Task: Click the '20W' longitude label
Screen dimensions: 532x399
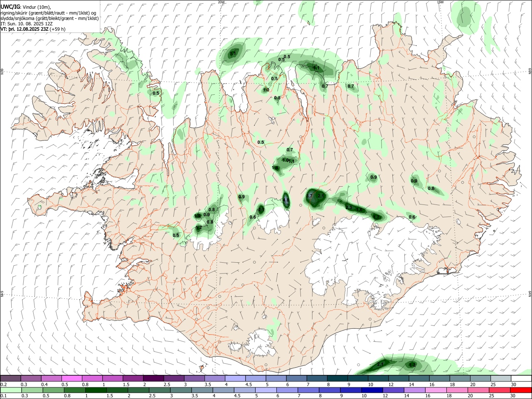Action: click(221, 2)
